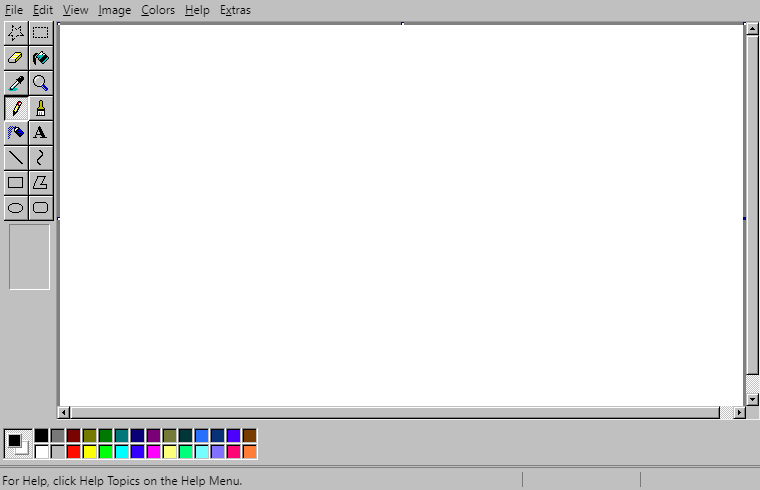Viewport: 760px width, 490px height.
Task: Select the Magnifier tool
Action: click(x=40, y=83)
